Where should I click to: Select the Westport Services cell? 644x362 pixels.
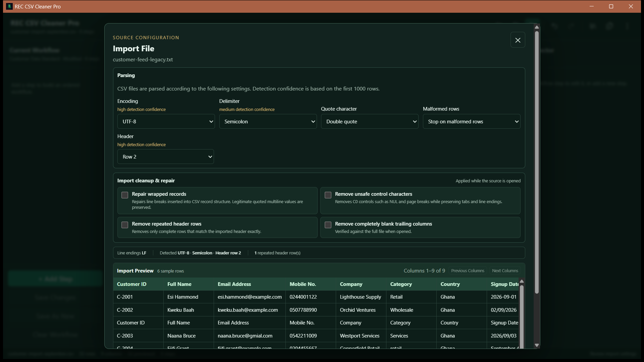[361, 336]
